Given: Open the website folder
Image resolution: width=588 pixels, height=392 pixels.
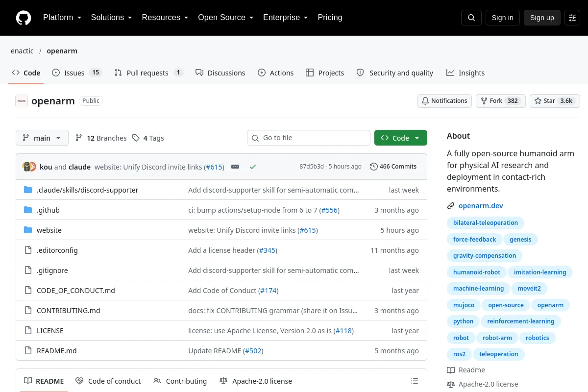Looking at the screenshot, I should [x=49, y=230].
